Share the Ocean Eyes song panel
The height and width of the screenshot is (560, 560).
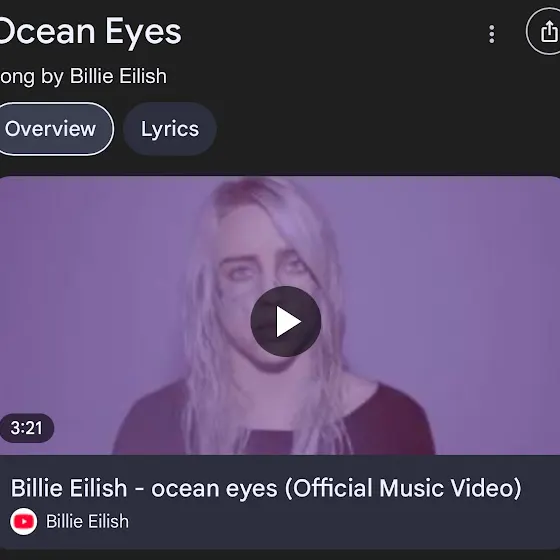(x=543, y=31)
